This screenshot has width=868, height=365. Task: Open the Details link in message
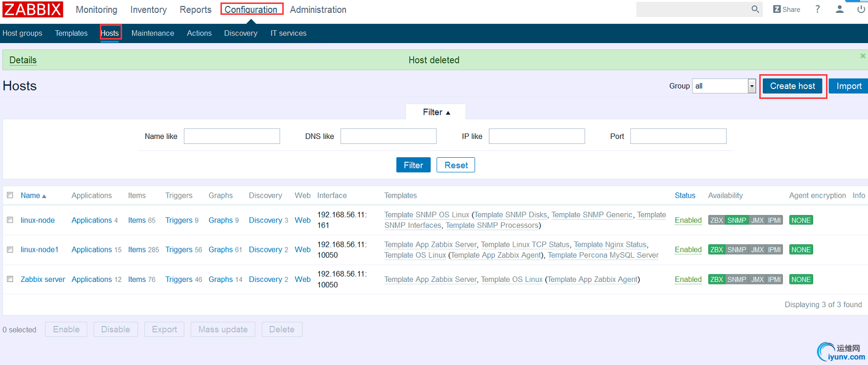tap(23, 60)
